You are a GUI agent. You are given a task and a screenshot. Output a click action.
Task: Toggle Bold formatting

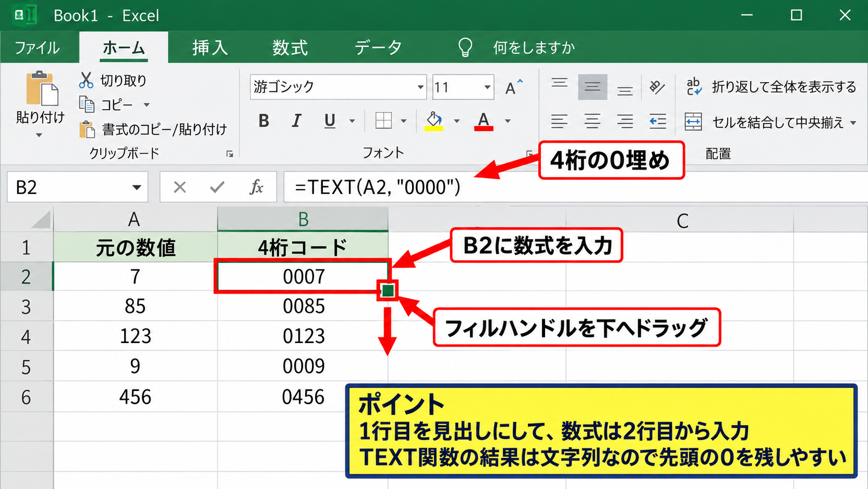264,121
